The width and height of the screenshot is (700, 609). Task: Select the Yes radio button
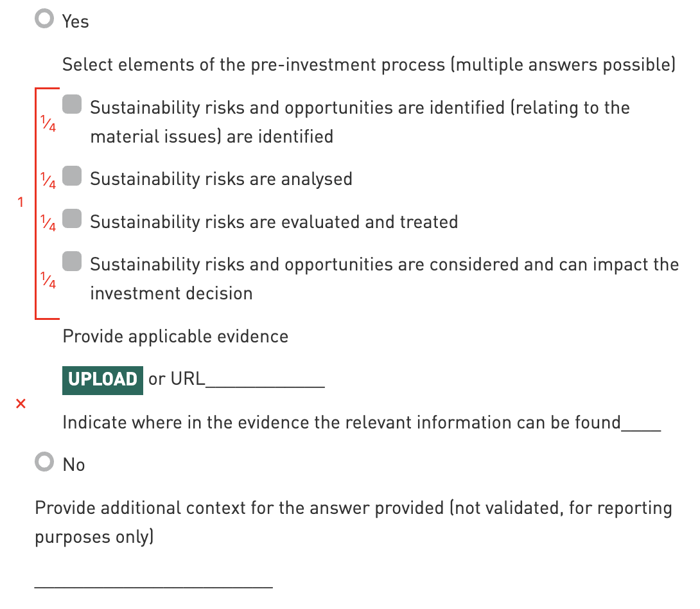[44, 20]
